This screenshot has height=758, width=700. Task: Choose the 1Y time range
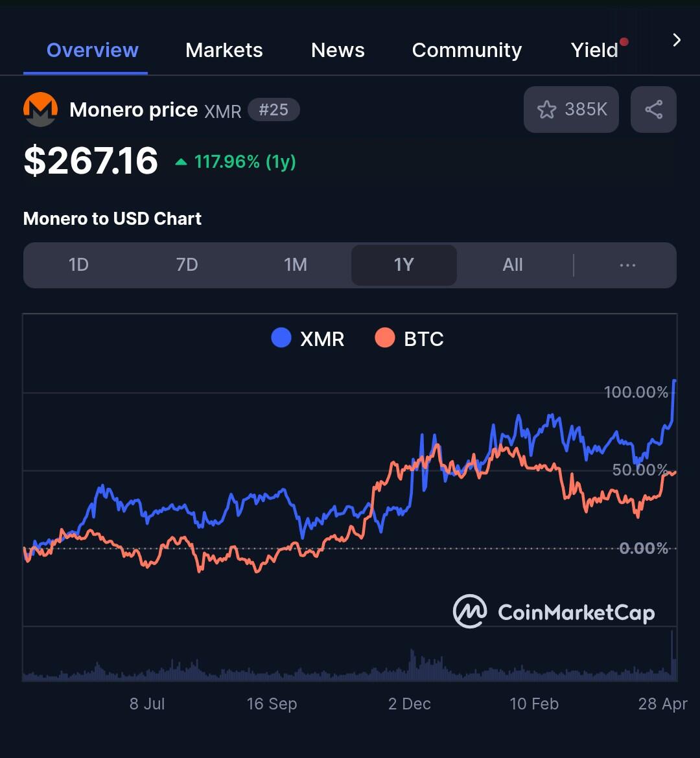point(404,265)
